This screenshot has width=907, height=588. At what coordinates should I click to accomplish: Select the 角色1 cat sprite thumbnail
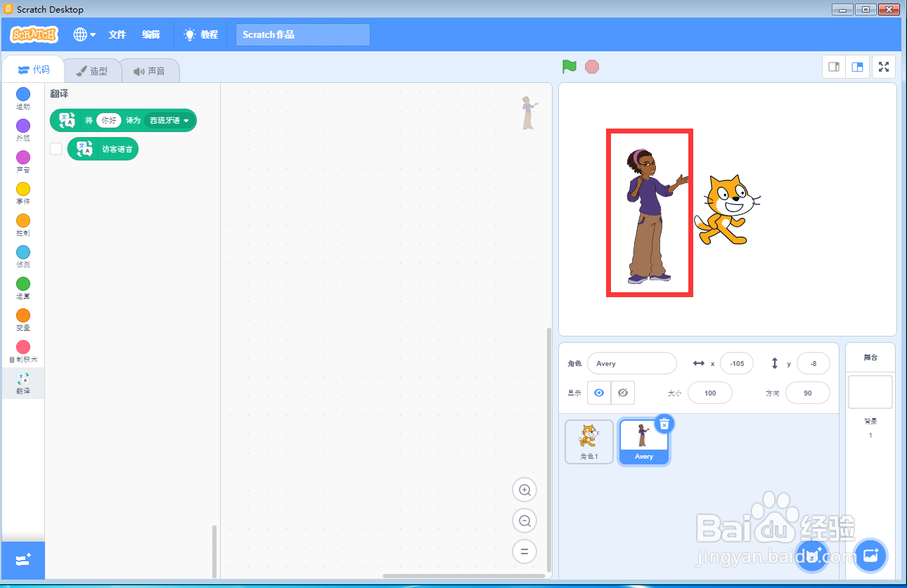pos(589,442)
